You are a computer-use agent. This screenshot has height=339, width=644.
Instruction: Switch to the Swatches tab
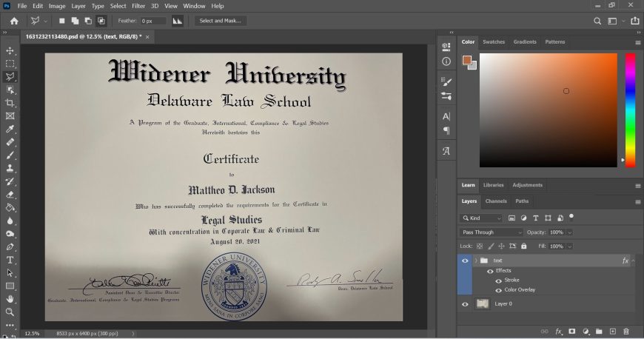(x=494, y=42)
